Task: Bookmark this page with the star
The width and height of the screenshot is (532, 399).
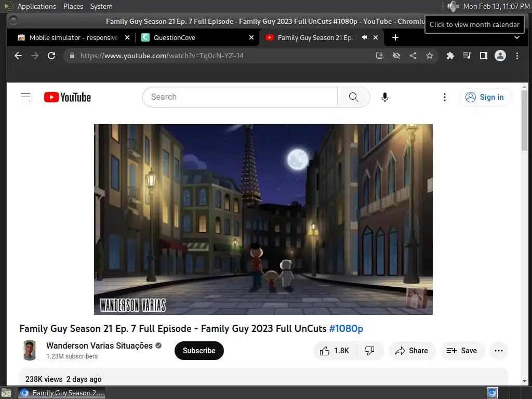Action: (x=430, y=56)
